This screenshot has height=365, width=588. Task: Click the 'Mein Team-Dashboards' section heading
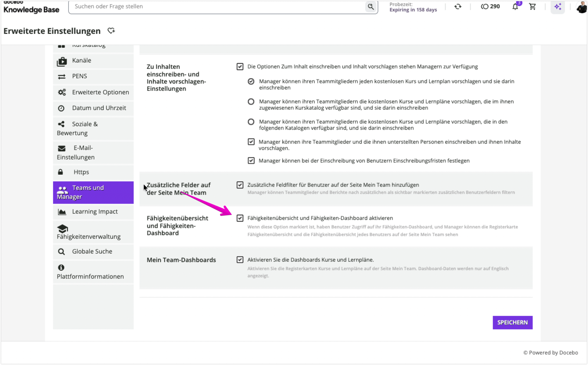tap(181, 260)
